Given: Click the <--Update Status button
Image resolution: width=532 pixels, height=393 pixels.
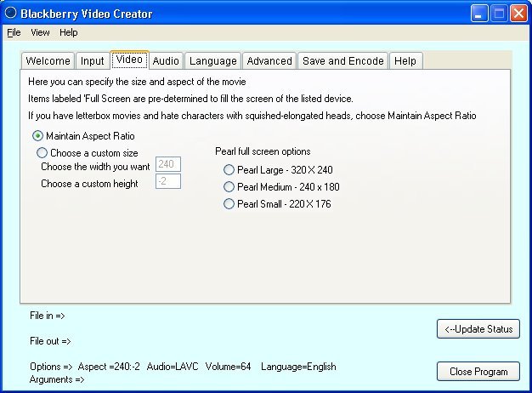Looking at the screenshot, I should coord(478,329).
